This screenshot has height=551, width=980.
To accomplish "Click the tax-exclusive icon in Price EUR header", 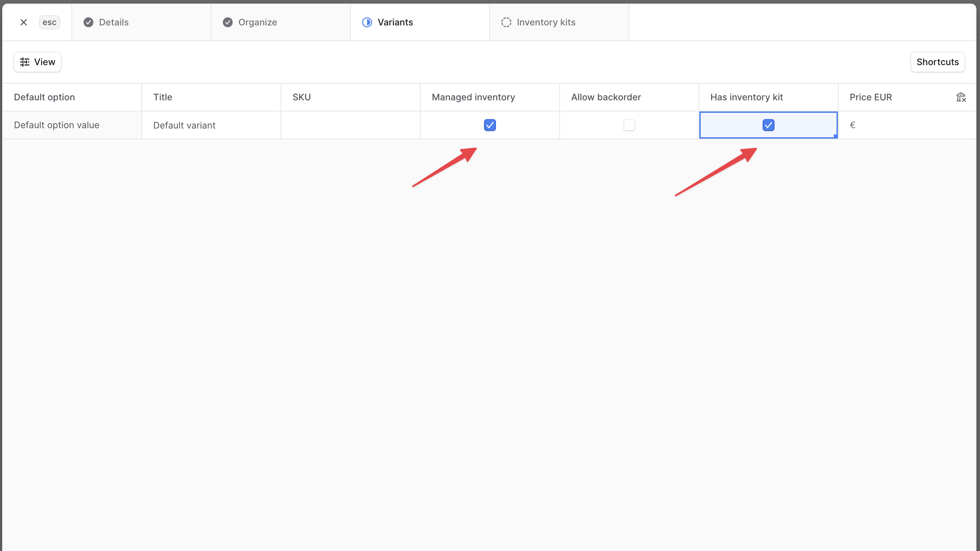I will 960,98.
